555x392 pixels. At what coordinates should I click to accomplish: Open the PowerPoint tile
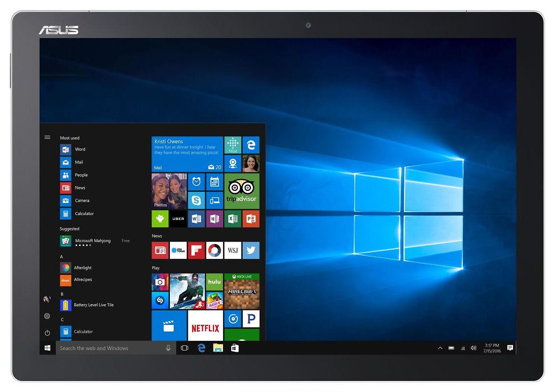[x=251, y=218]
